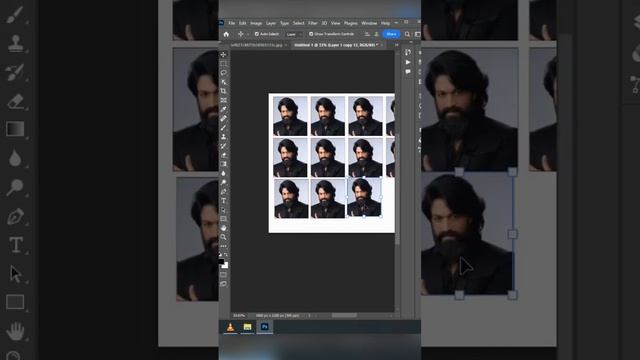The height and width of the screenshot is (360, 640).
Task: Open the Select menu
Action: 298,23
